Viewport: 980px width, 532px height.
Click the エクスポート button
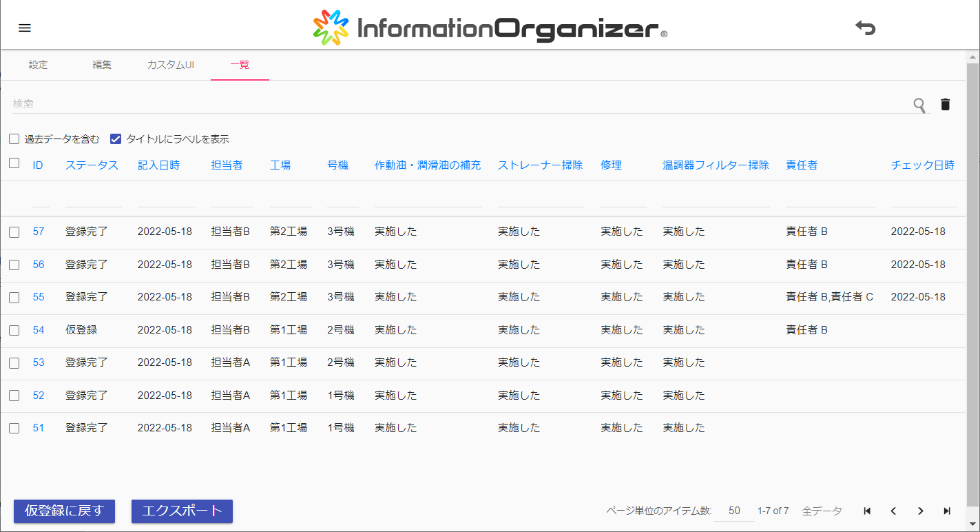click(182, 511)
